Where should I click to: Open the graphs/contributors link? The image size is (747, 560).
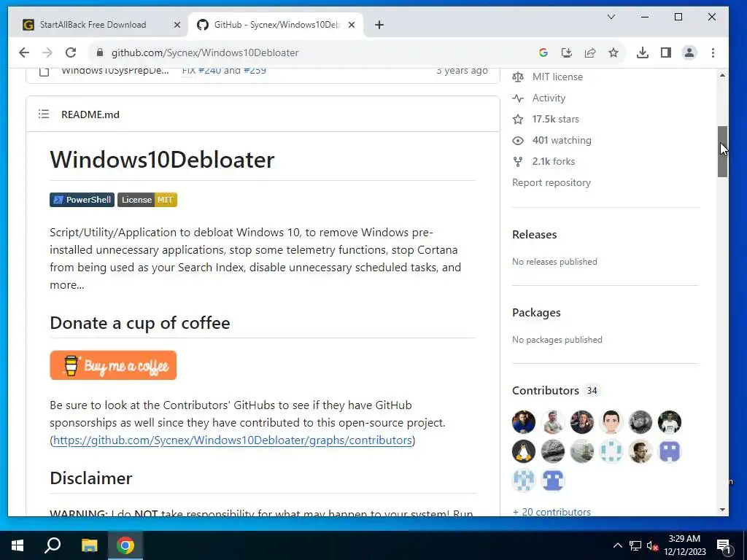[x=233, y=440]
